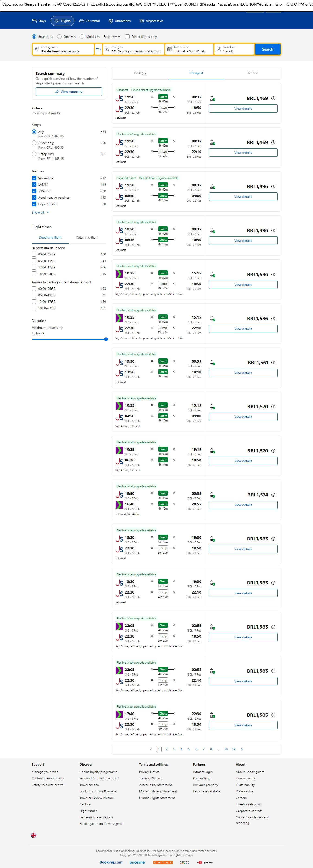Screen dimensions: 313x868
Task: Switch to the Fastest results tab
Action: [253, 73]
